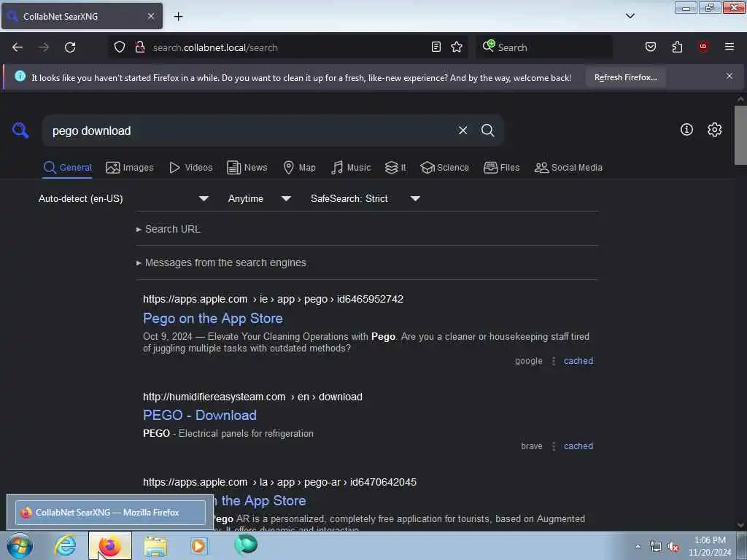Click apps.apple.com pego id6465952742 URL

[x=273, y=299]
